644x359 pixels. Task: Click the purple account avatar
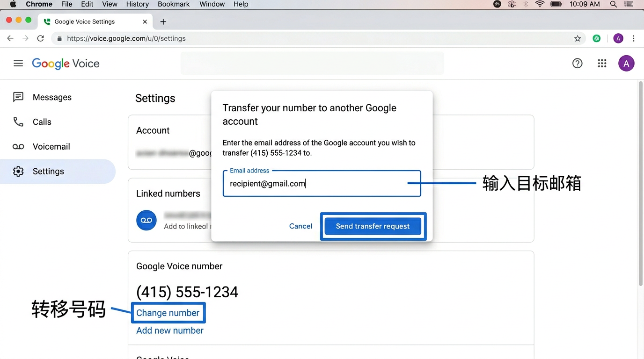pyautogui.click(x=626, y=63)
